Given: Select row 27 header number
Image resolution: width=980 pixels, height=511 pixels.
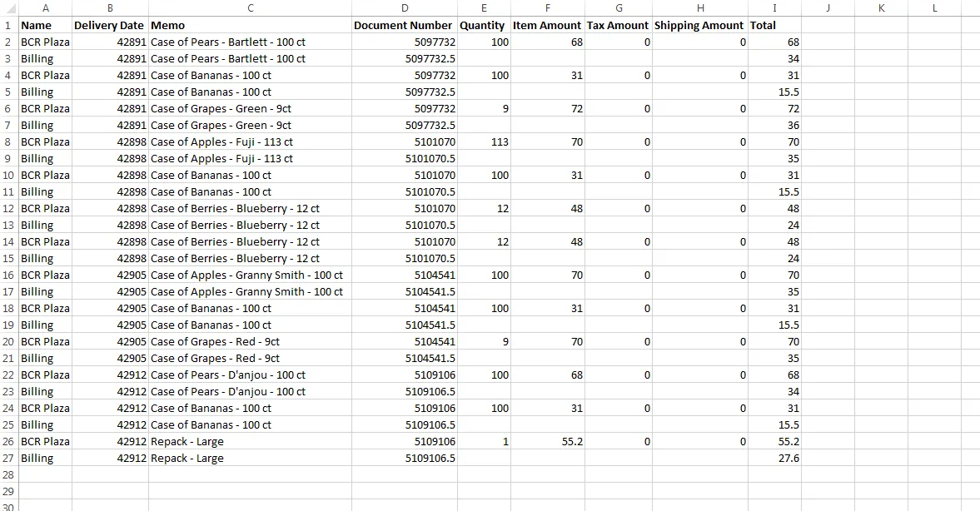Looking at the screenshot, I should (x=8, y=458).
